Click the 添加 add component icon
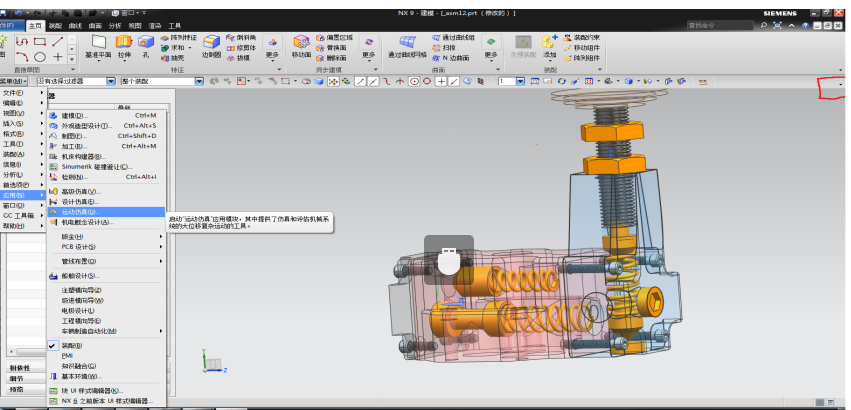The height and width of the screenshot is (410, 851). [550, 47]
